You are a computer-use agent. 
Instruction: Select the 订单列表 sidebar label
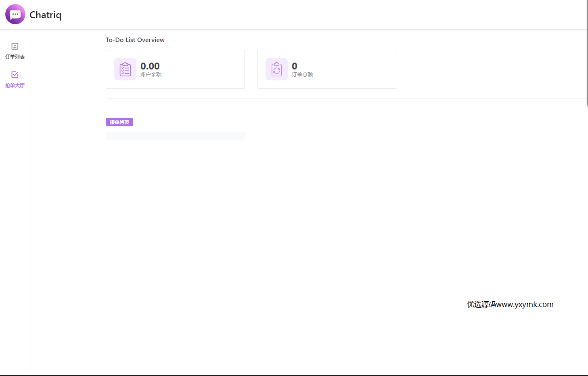pyautogui.click(x=15, y=57)
